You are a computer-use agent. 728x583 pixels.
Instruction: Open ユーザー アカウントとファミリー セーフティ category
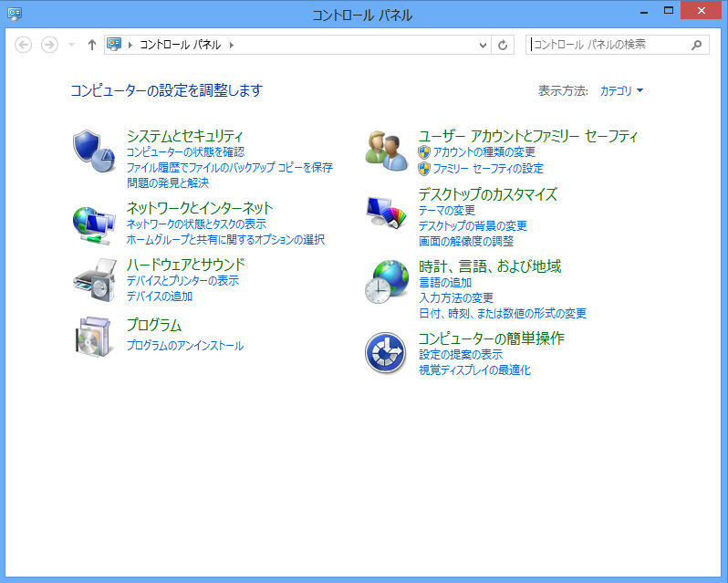point(528,136)
